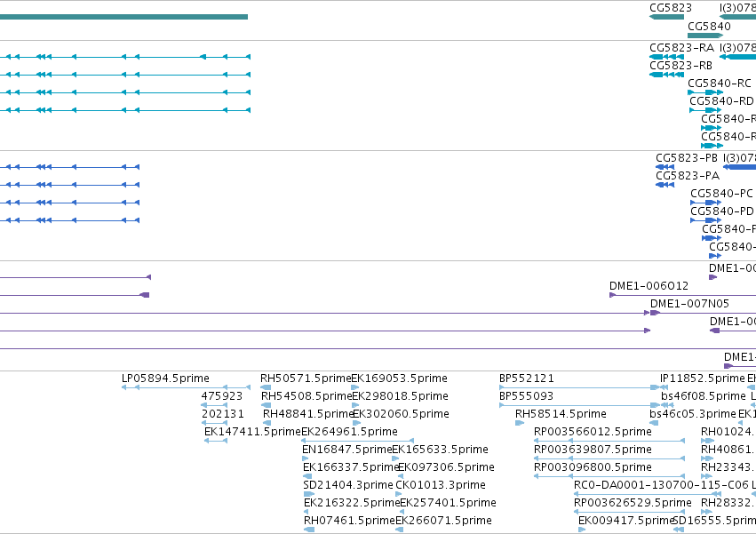The height and width of the screenshot is (534, 756).
Task: Select EST LP05894.5prime
Action: tap(165, 379)
